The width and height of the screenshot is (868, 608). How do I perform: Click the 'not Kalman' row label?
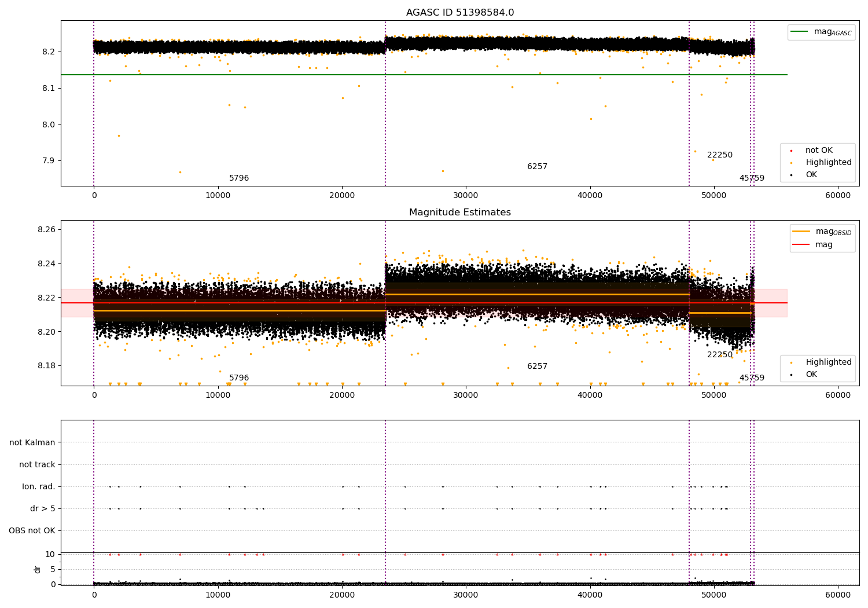point(32,443)
